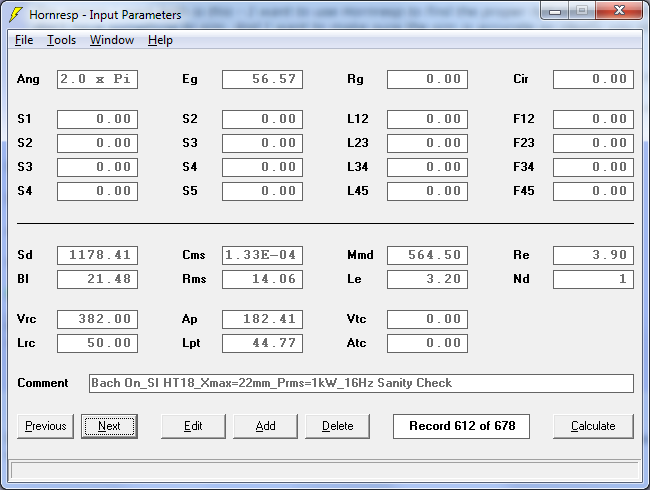
Task: Click the Record 612 of 678 box
Action: (461, 426)
